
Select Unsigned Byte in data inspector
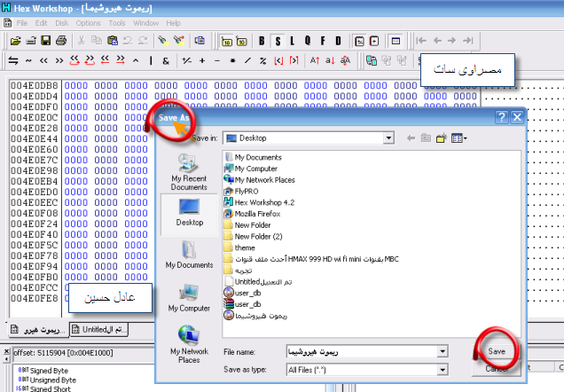47,380
